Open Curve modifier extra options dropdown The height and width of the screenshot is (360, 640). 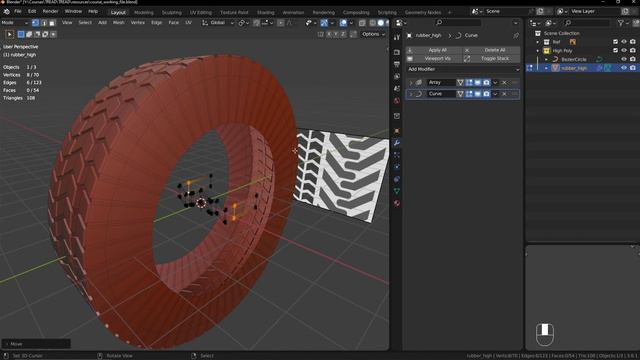pyautogui.click(x=495, y=94)
